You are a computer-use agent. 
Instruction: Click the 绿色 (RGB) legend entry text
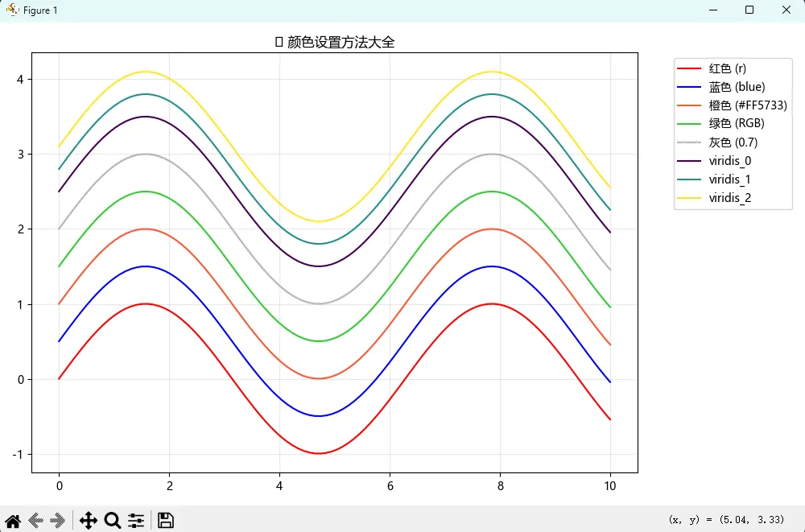coord(736,124)
